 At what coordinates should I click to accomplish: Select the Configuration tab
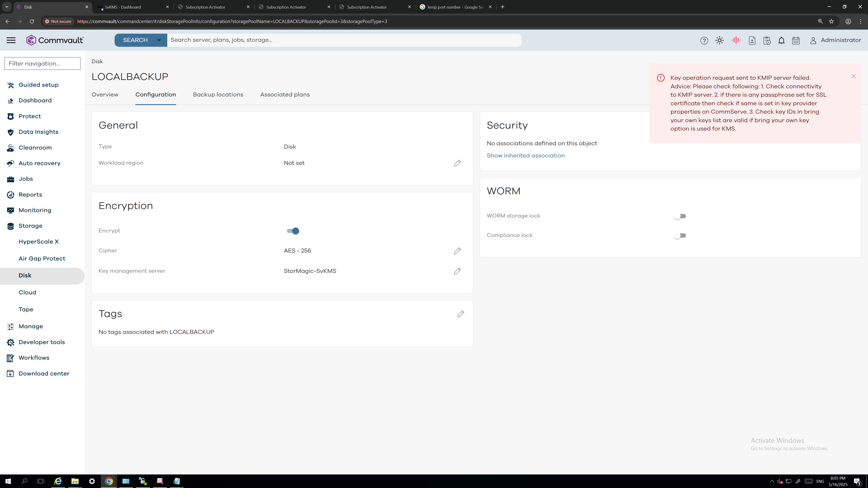156,95
